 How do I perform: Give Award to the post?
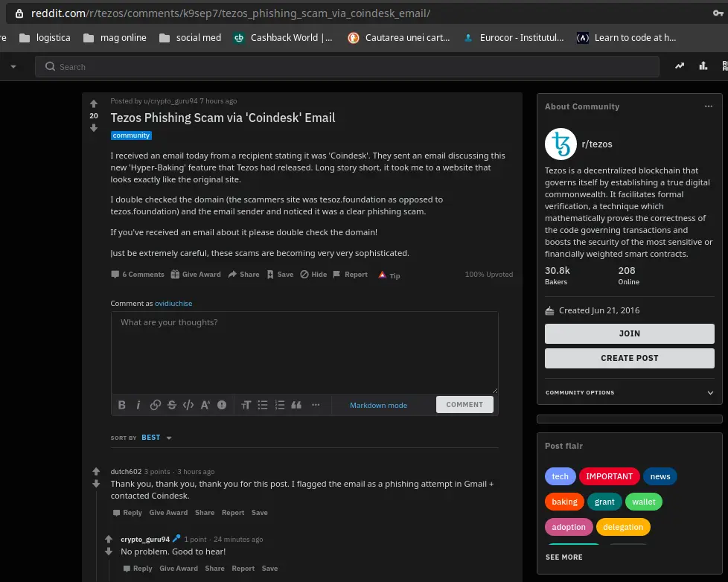(x=196, y=275)
